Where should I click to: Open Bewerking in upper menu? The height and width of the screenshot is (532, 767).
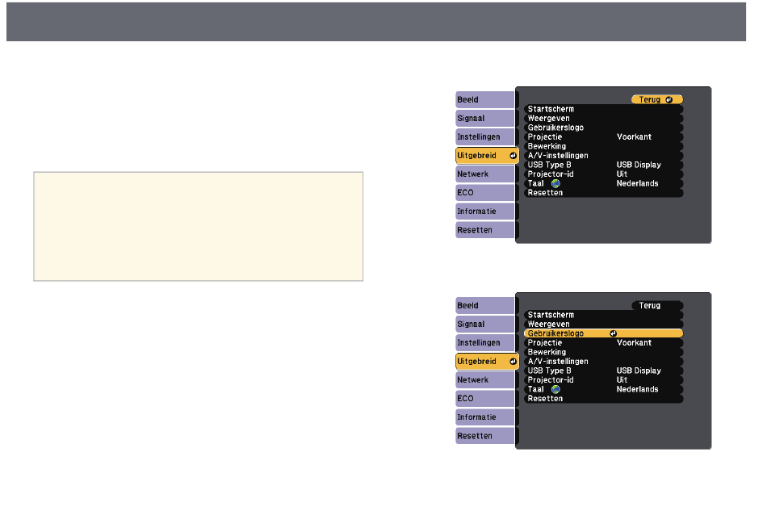pos(603,146)
